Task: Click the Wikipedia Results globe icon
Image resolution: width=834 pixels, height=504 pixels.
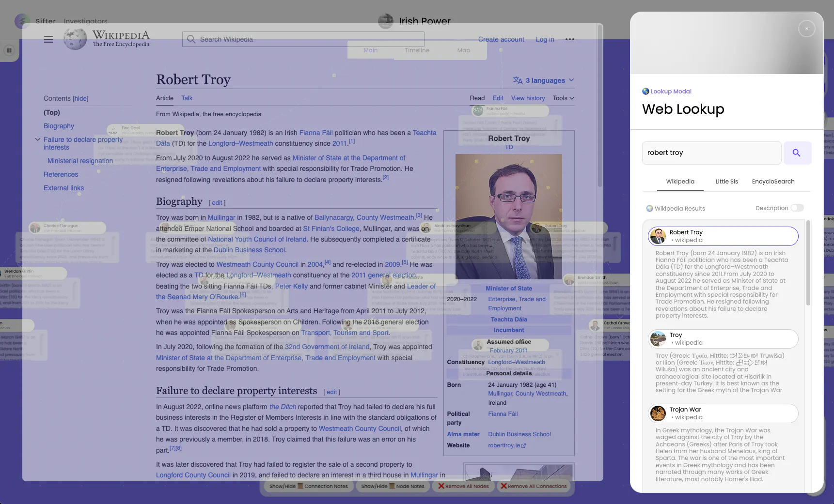Action: click(649, 209)
